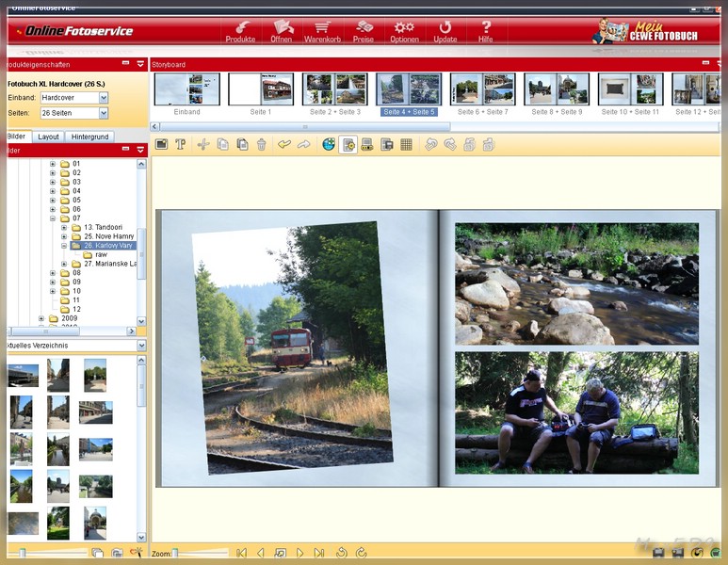Switch to the Hintergrund tab
Viewport: 728px width, 565px height.
(90, 137)
